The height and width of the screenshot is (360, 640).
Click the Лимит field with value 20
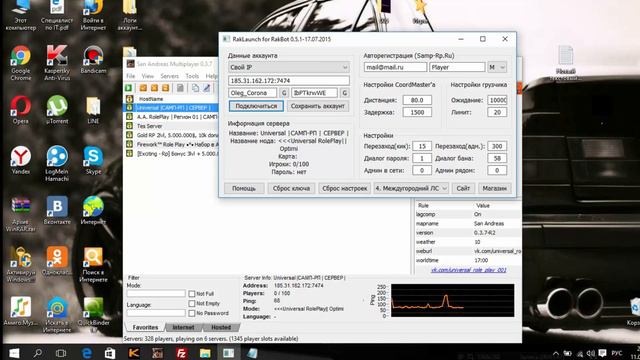pyautogui.click(x=497, y=112)
